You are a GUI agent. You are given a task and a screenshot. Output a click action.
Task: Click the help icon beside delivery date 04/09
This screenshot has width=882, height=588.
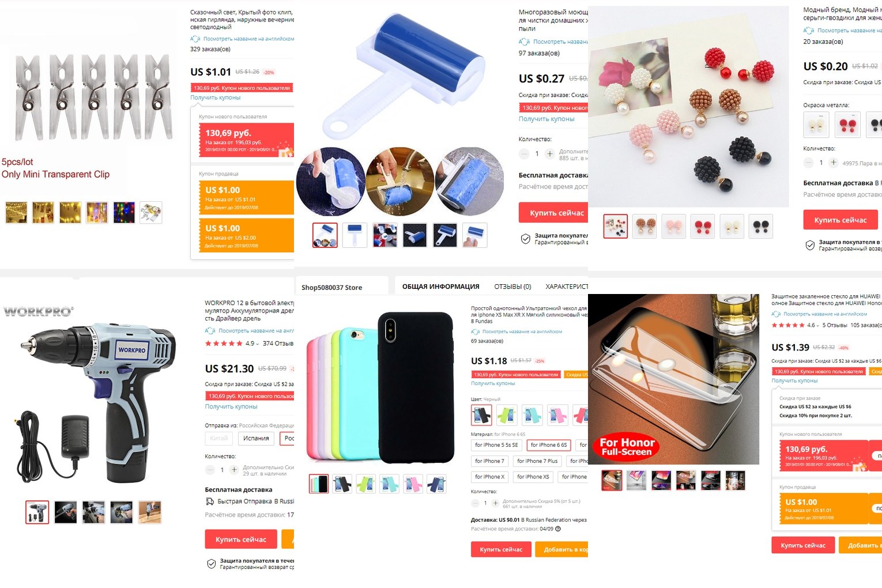click(558, 529)
